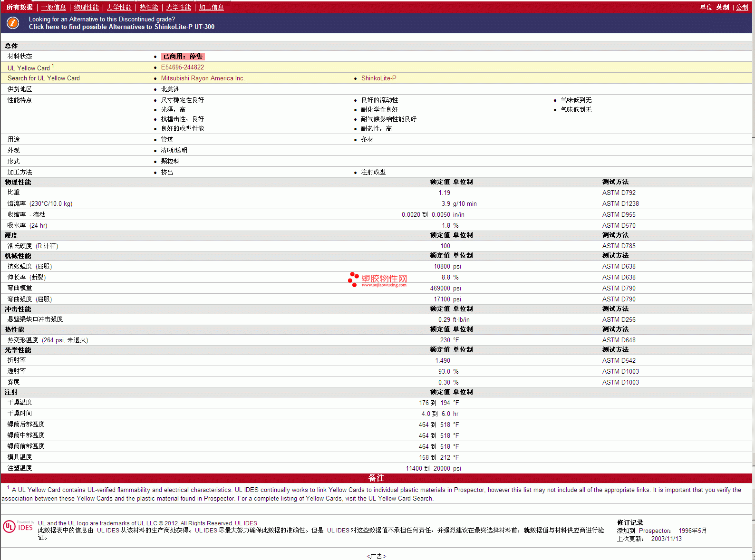The height and width of the screenshot is (560, 755).
Task: Click the UL IDES logo in the footer
Action: (19, 527)
